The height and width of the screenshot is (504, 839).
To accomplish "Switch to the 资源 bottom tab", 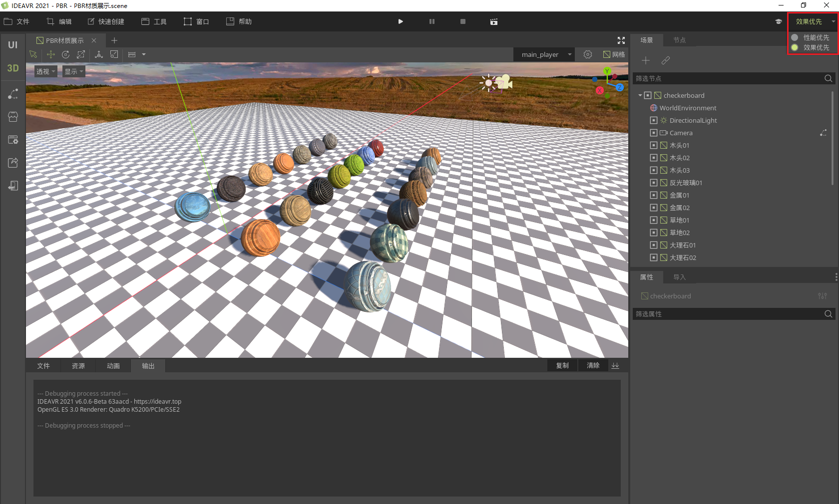I will [x=78, y=366].
